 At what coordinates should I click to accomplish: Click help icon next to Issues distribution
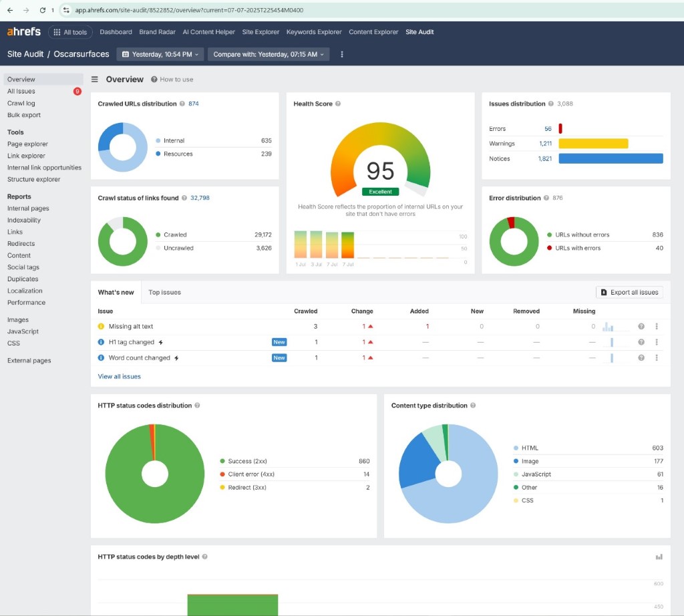point(551,104)
